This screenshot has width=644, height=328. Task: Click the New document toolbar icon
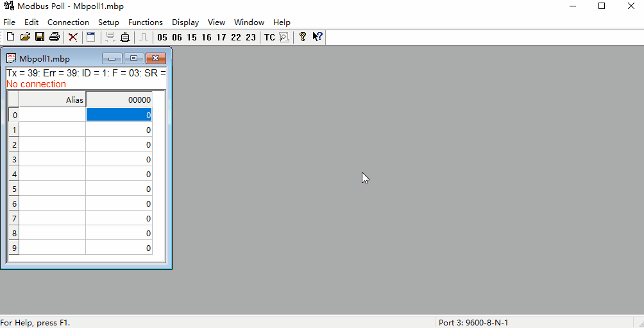[10, 37]
